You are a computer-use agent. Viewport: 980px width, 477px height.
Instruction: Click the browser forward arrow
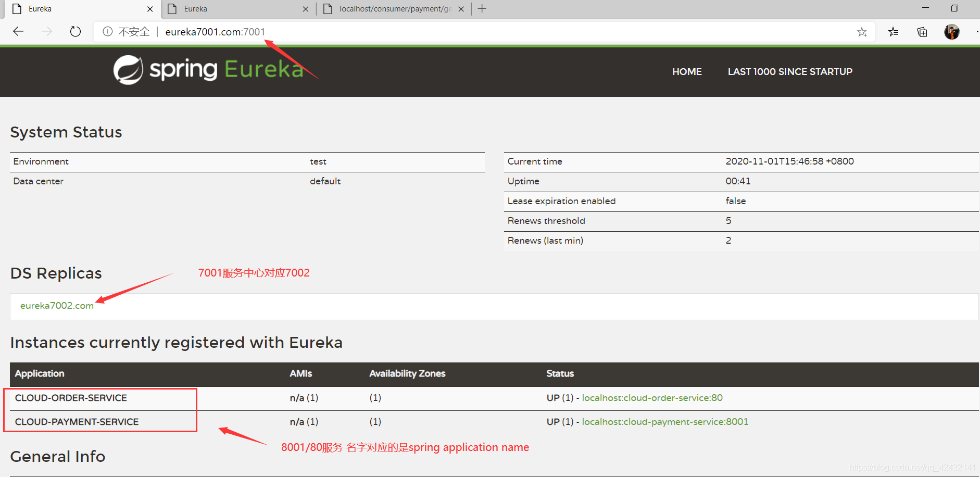[47, 31]
